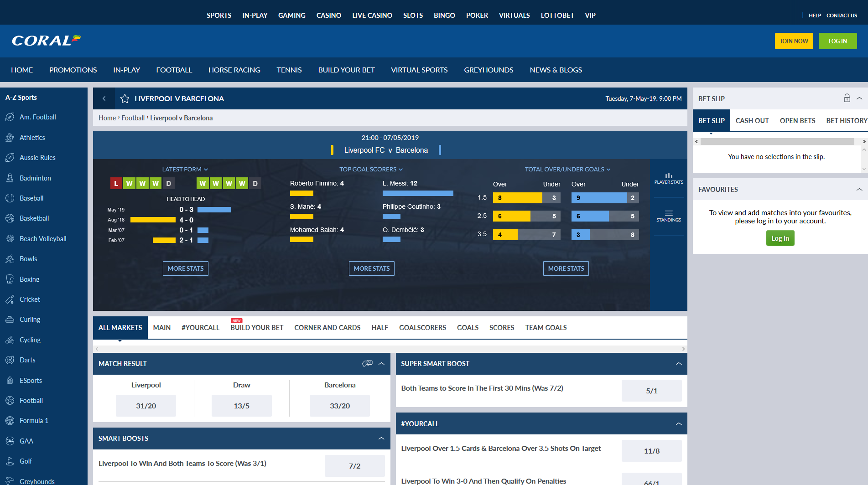Go back using the left arrow icon
Screen dimensions: 868x485
[104, 98]
